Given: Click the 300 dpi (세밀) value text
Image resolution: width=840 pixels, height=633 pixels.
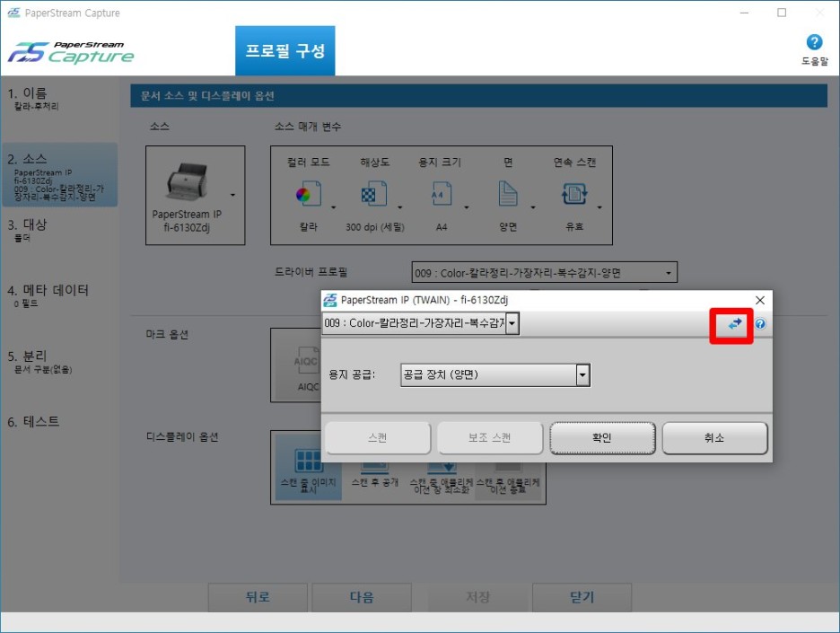Looking at the screenshot, I should (375, 227).
